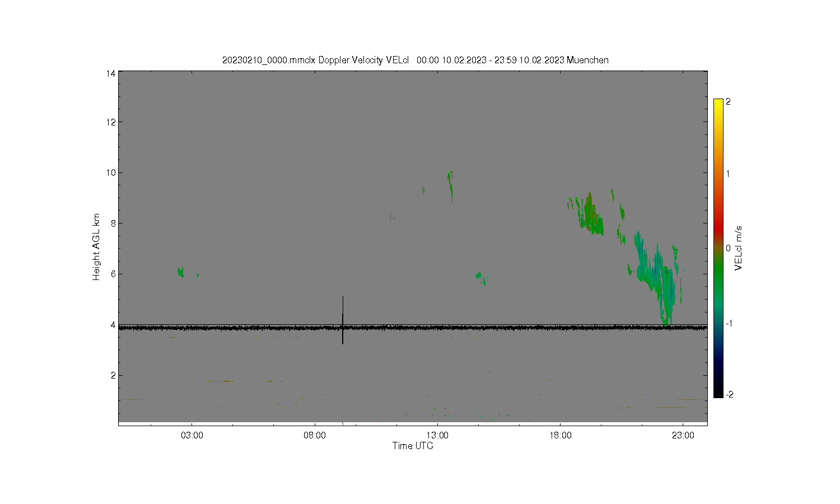Click the green section of the colorbar near -0.5
This screenshot has width=840, height=504.
coord(718,284)
